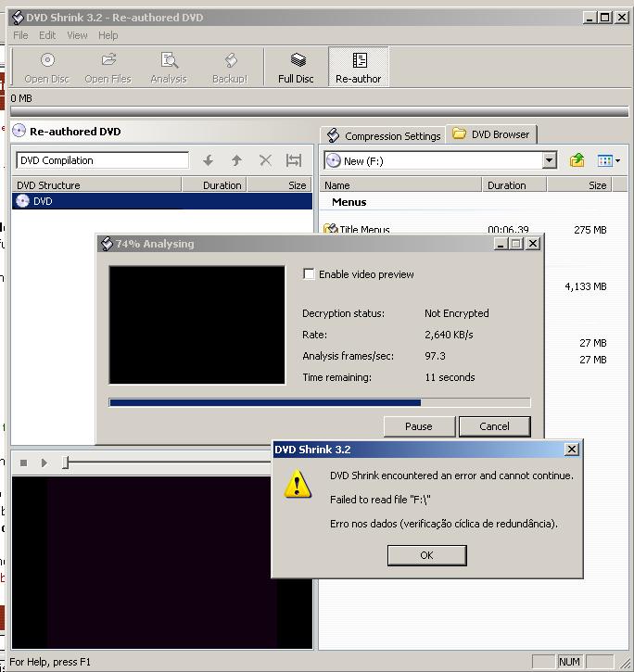Open the View menu
Viewport: 634px width, 672px height.
(x=77, y=35)
